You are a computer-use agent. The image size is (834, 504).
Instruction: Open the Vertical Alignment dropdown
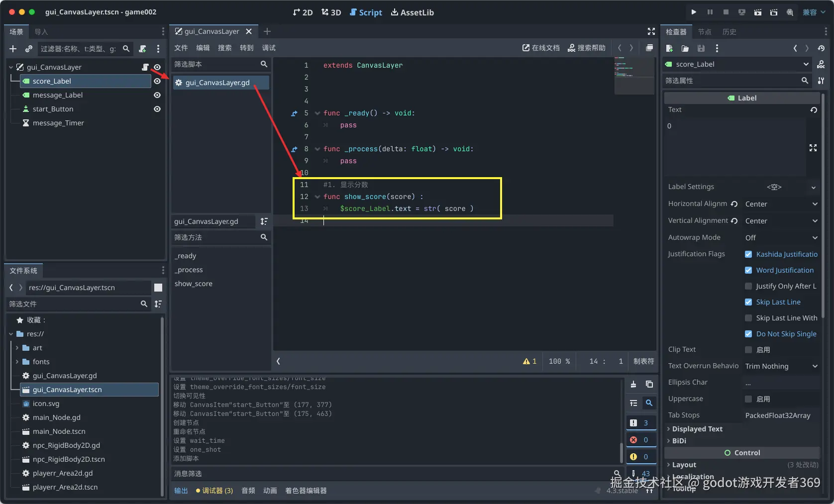click(781, 221)
